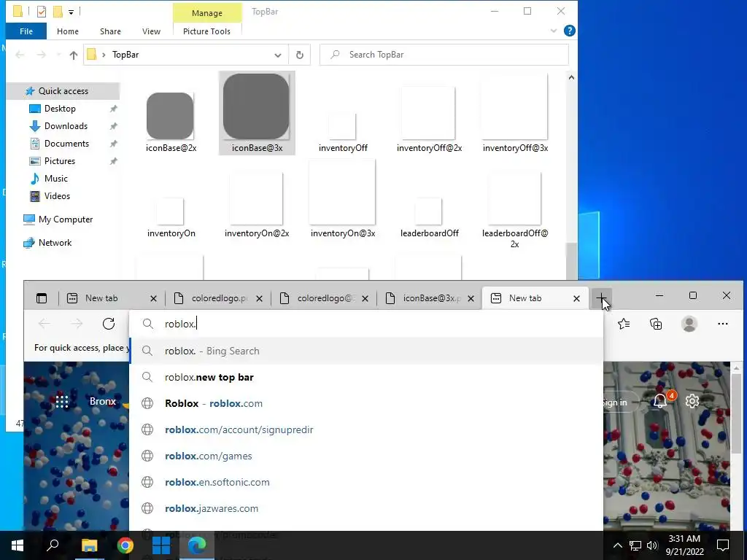The image size is (747, 560).
Task: Open Customize Quick Access Toolbar dropdown
Action: tap(71, 12)
